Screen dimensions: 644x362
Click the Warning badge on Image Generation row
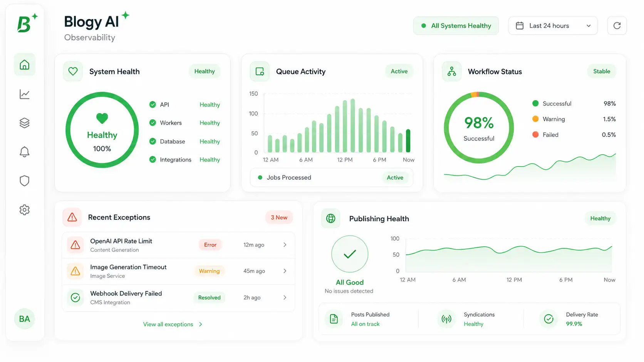pos(209,271)
